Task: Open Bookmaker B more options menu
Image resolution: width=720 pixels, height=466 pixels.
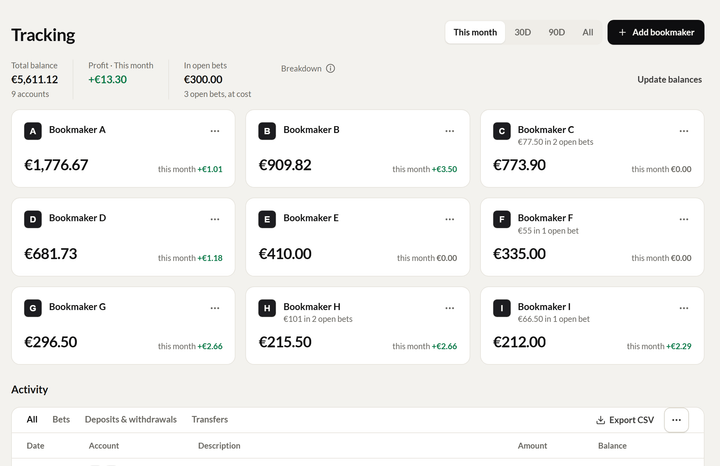Action: point(450,131)
